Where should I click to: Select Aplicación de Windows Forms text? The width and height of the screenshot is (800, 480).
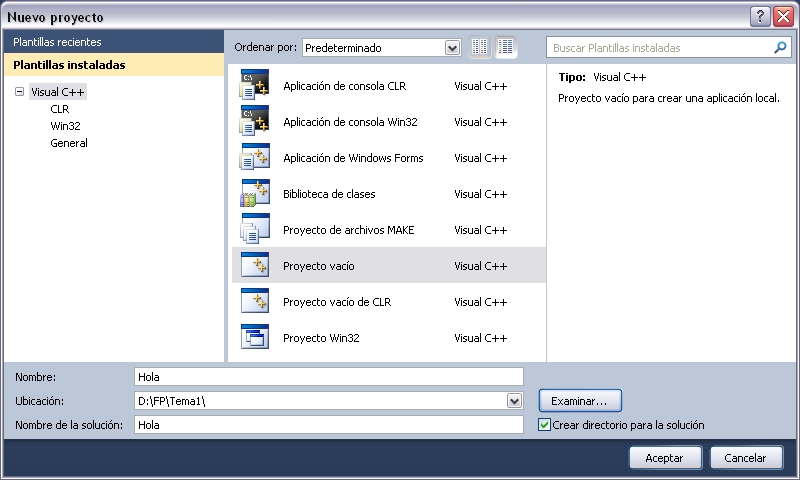pyautogui.click(x=353, y=158)
